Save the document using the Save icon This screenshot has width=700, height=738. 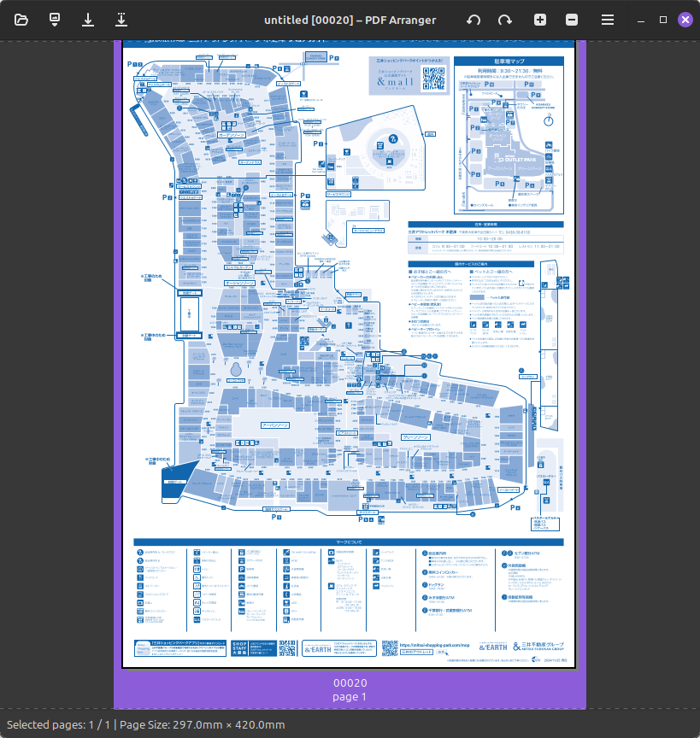click(88, 20)
